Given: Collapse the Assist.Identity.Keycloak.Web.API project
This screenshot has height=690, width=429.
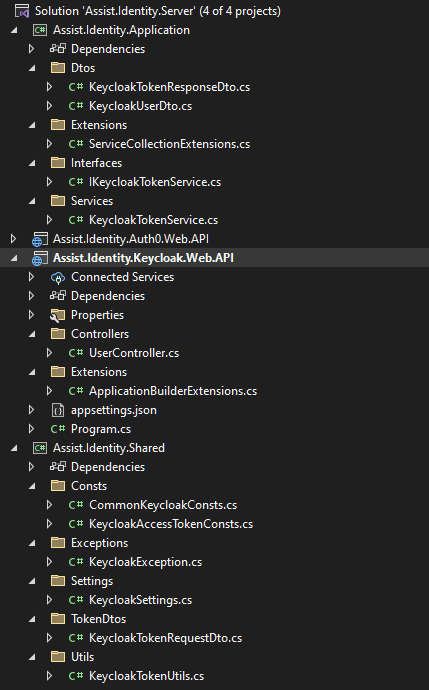Looking at the screenshot, I should pos(14,258).
